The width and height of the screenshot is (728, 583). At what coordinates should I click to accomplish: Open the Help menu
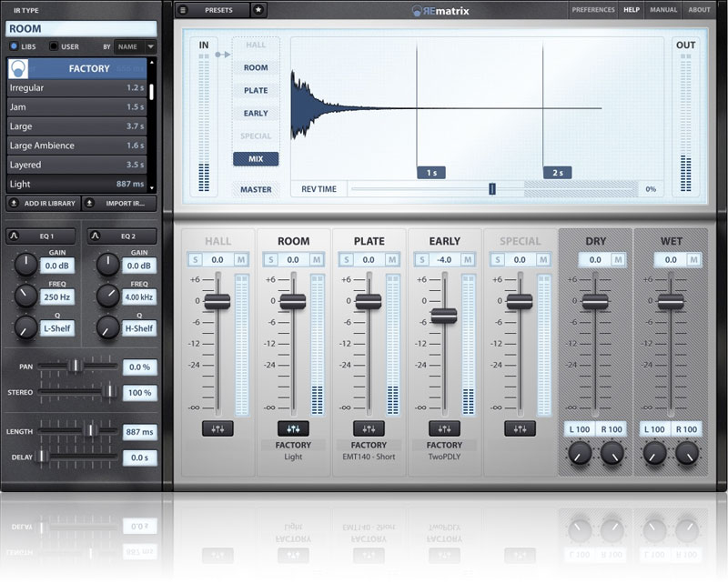point(631,10)
